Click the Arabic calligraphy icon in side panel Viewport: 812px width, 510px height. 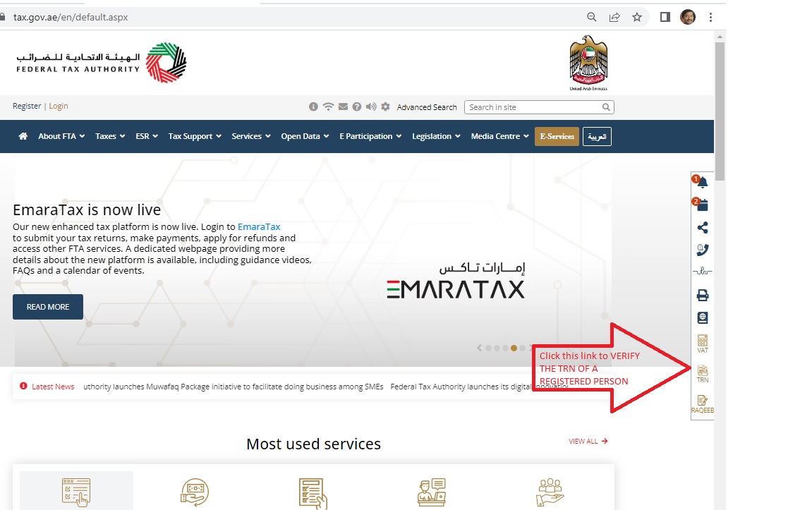click(702, 271)
